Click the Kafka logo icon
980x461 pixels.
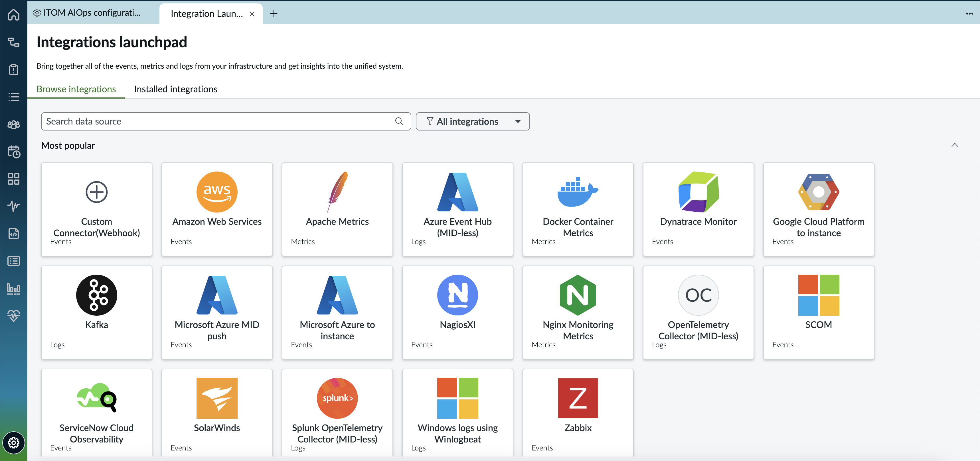97,295
